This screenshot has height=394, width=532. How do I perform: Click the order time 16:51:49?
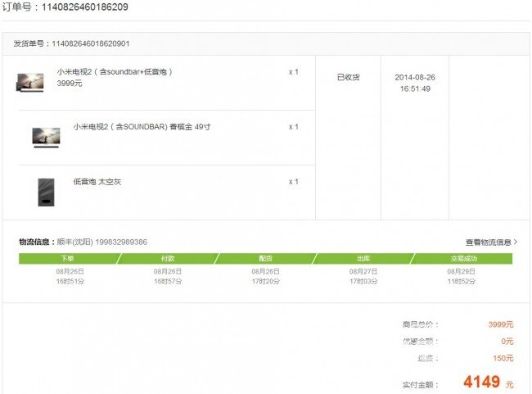(x=415, y=89)
